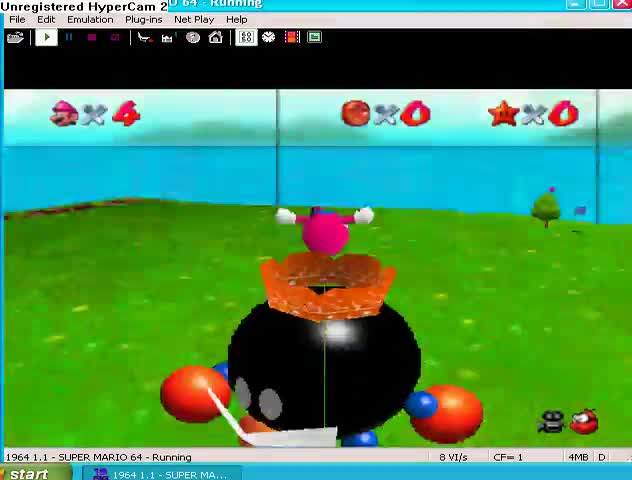Open the Edit menu
Image resolution: width=632 pixels, height=480 pixels.
46,19
